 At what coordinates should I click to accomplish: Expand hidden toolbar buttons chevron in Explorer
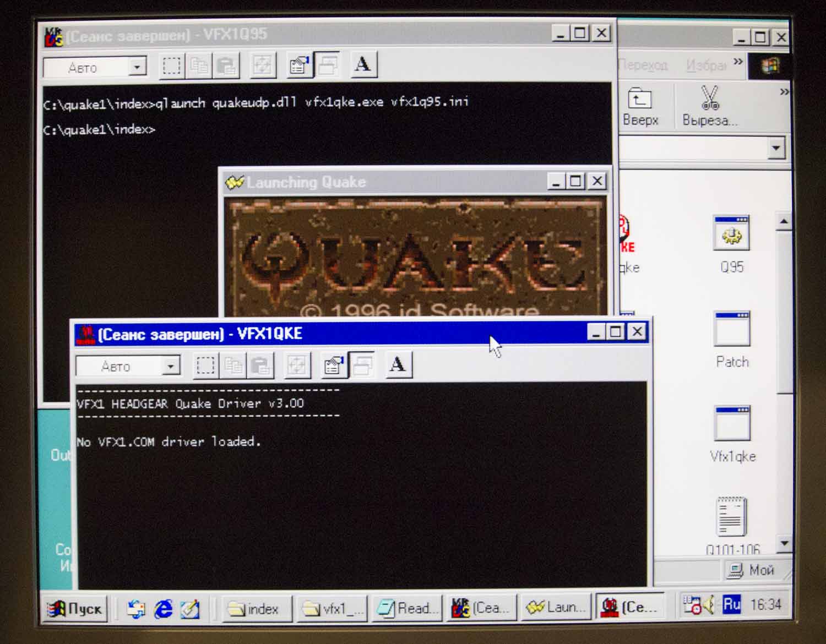pyautogui.click(x=785, y=91)
